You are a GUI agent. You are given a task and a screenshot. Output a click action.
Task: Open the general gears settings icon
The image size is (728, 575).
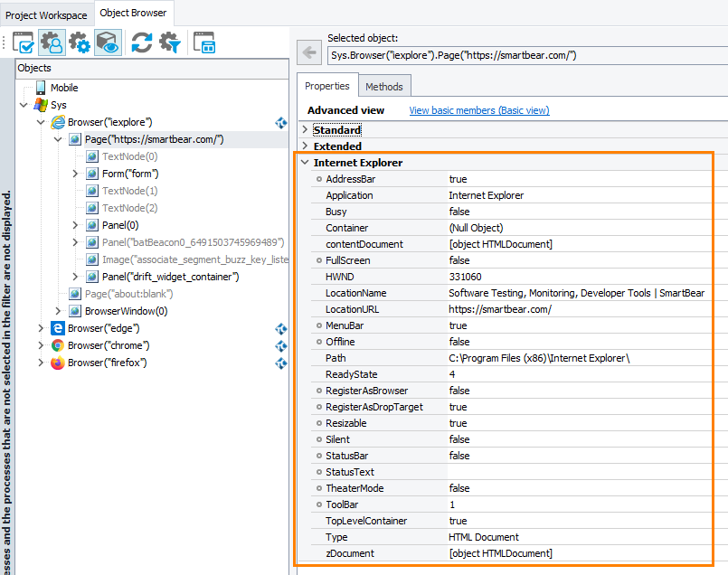point(80,42)
